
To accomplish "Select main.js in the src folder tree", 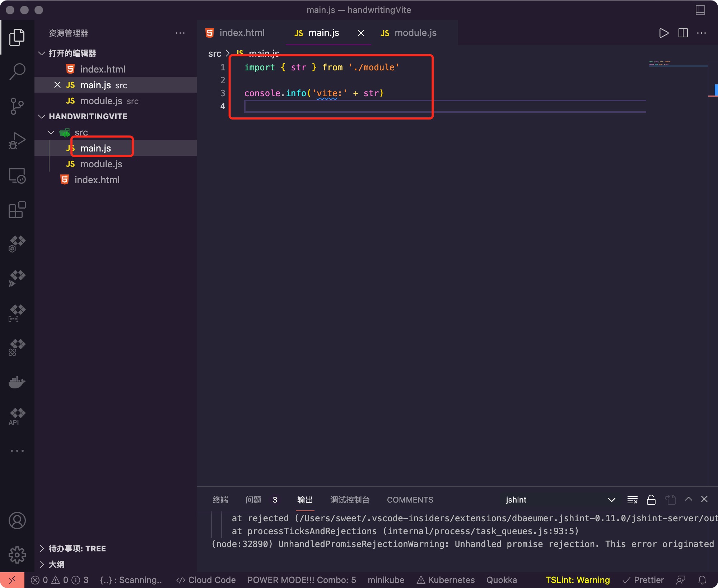I will click(116, 148).
